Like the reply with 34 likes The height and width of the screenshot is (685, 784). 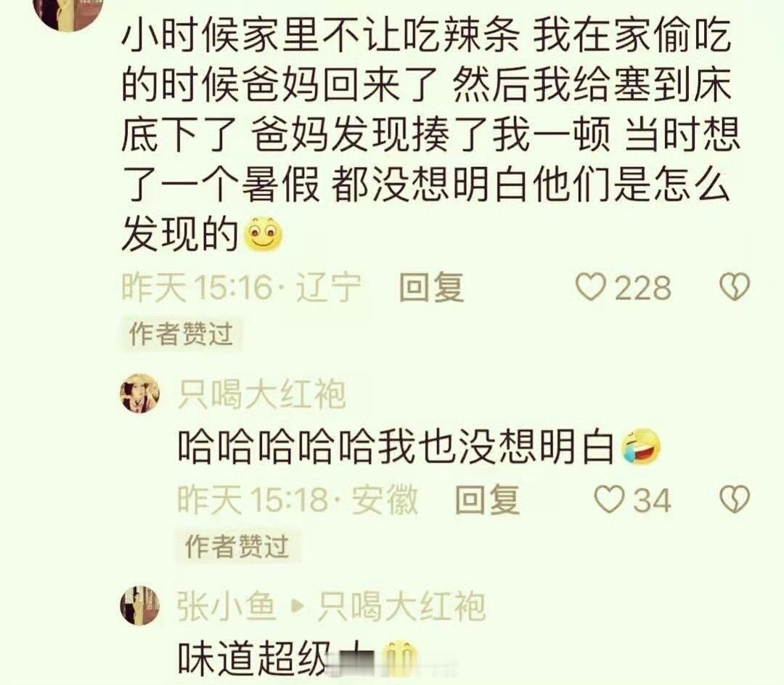(x=610, y=499)
